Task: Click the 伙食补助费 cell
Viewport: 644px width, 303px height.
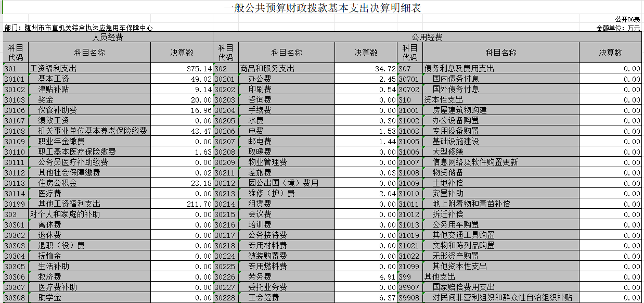Action: click(x=89, y=110)
